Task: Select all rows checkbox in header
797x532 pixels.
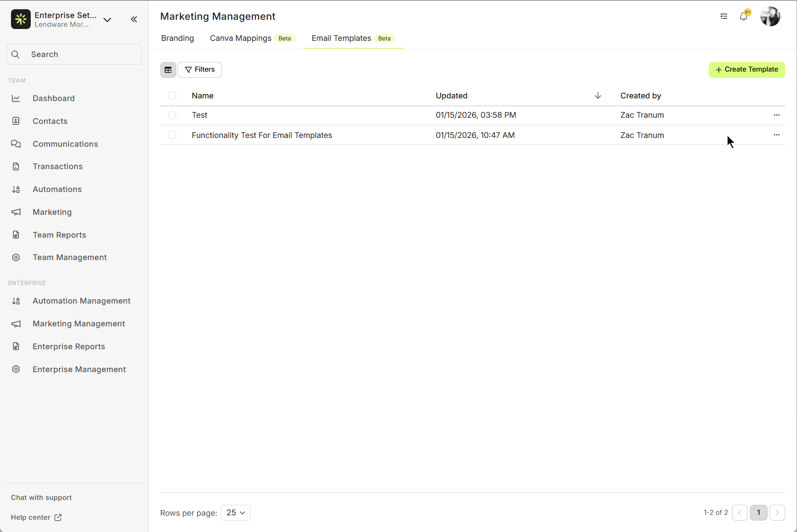Action: pos(172,96)
